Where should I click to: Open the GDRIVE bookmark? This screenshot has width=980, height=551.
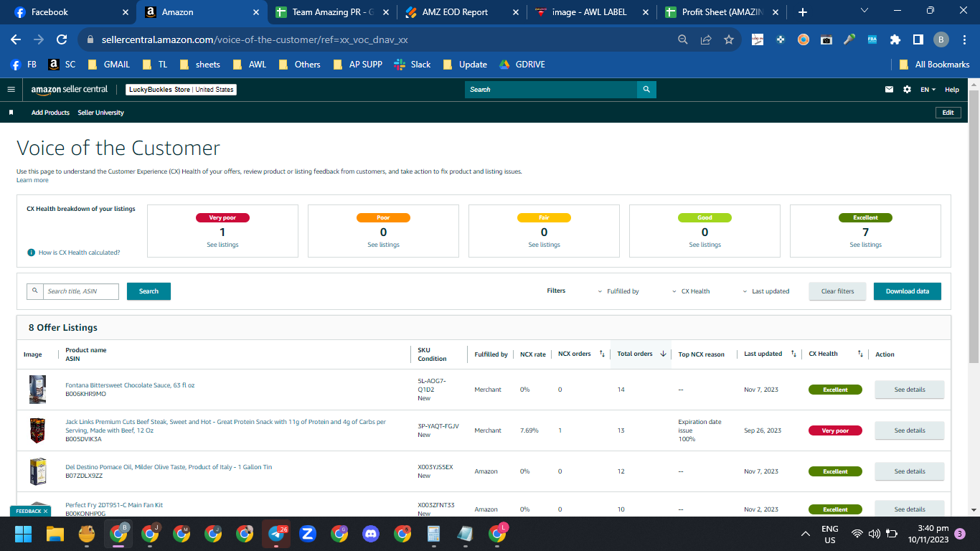[x=522, y=65]
